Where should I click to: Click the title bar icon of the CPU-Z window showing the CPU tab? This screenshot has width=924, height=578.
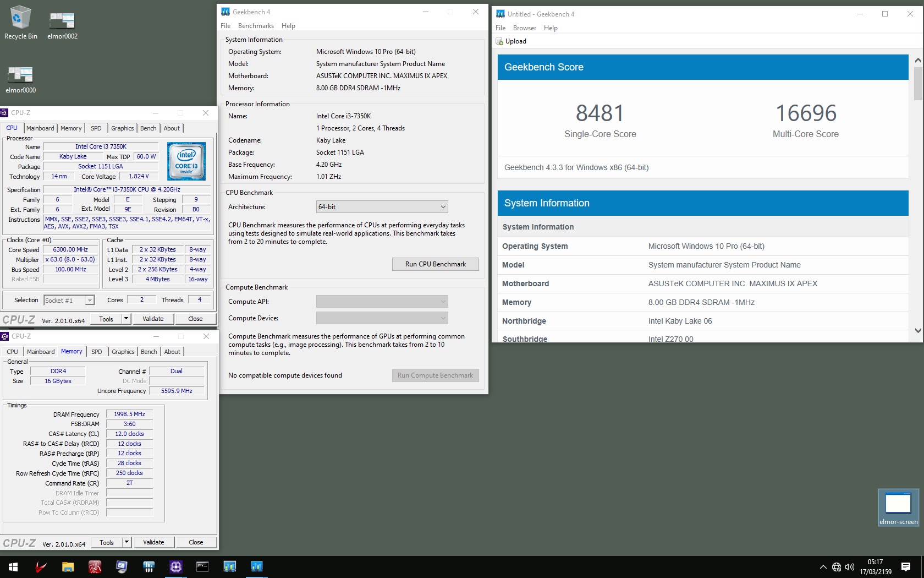[x=4, y=113]
